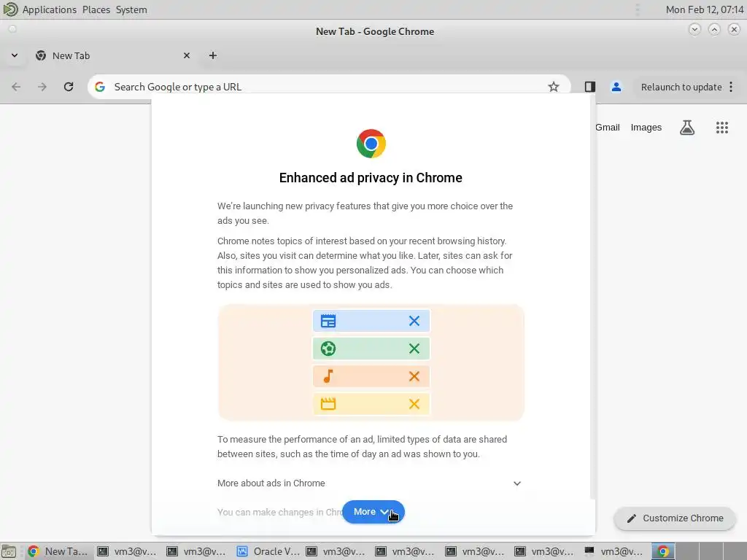Go forward with the forward arrow
Viewport: 747px width, 560px height.
coord(42,87)
